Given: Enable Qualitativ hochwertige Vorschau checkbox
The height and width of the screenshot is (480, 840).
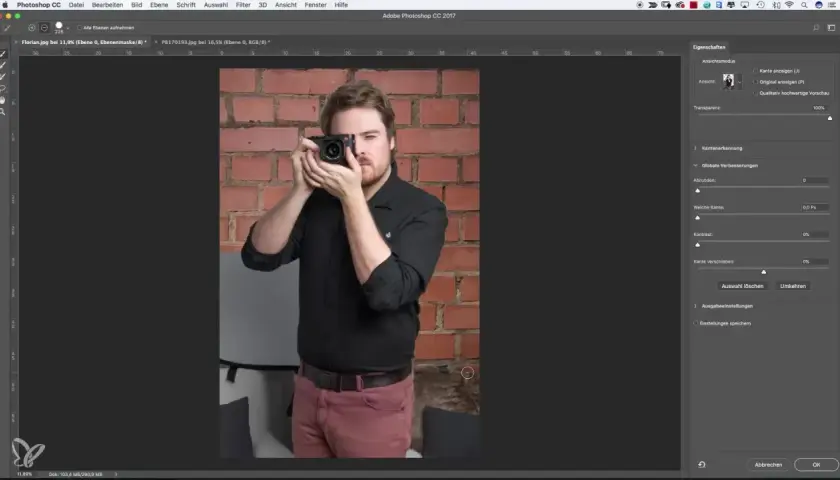Looking at the screenshot, I should point(755,93).
